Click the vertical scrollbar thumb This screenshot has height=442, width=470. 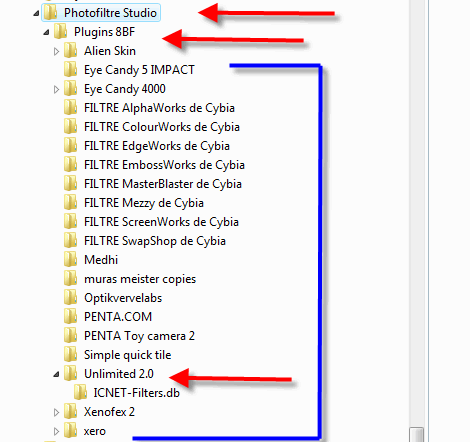pyautogui.click(x=417, y=434)
